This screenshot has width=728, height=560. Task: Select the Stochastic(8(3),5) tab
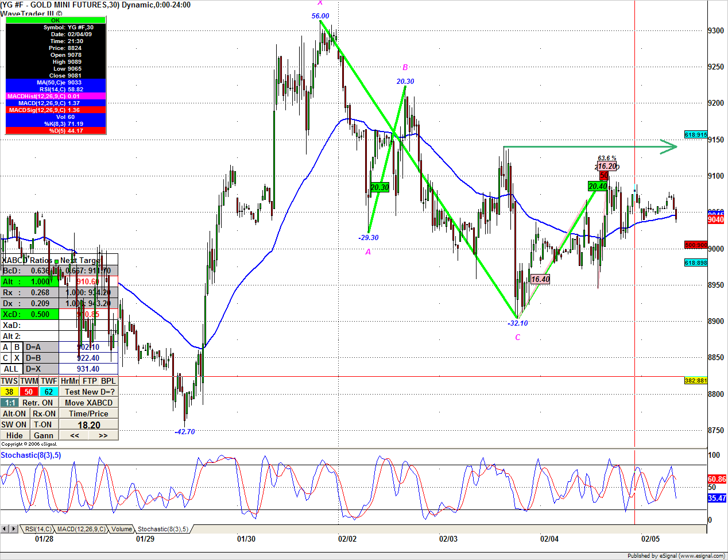pos(162,529)
